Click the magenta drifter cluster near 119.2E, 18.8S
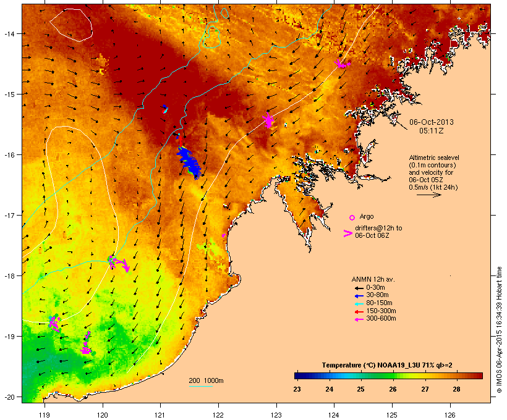The width and height of the screenshot is (507, 420). click(x=54, y=323)
